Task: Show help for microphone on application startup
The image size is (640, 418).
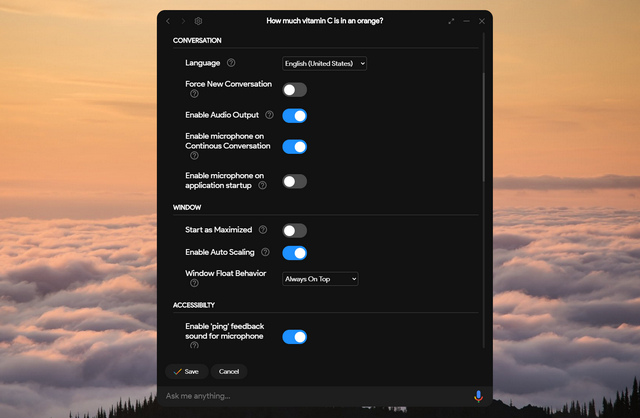Action: pos(262,185)
